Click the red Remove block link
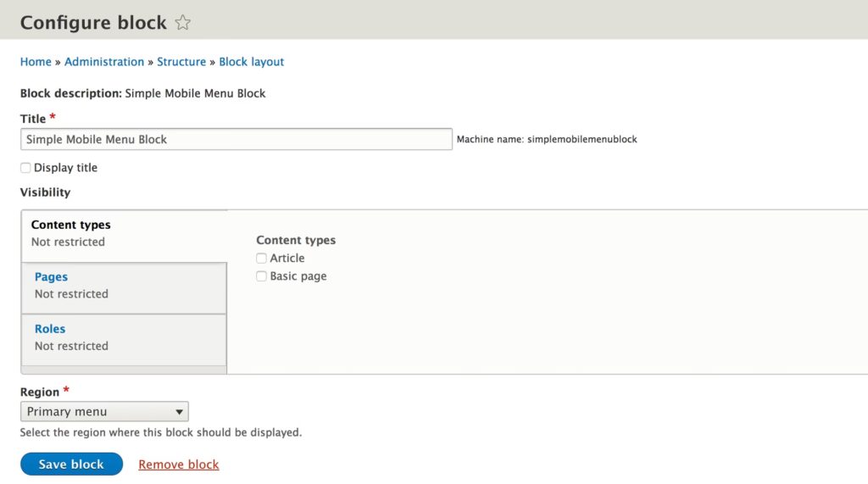Image resolution: width=868 pixels, height=484 pixels. [x=179, y=465]
